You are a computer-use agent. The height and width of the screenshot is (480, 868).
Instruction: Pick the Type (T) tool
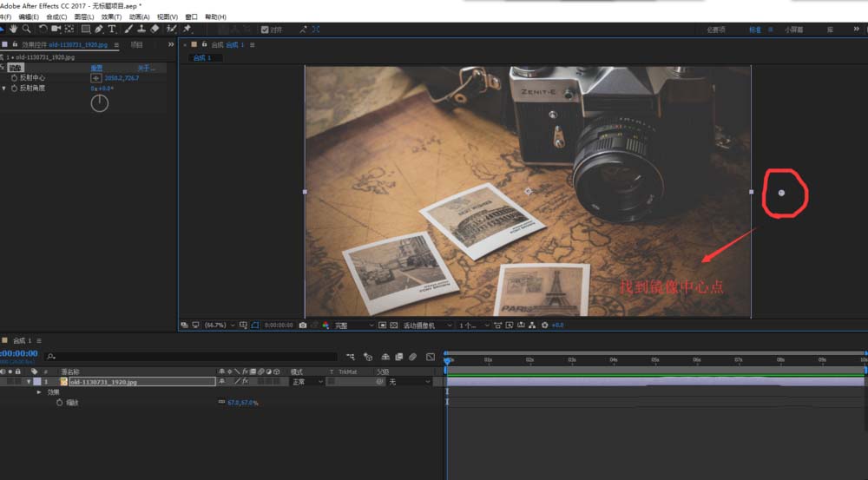[112, 29]
